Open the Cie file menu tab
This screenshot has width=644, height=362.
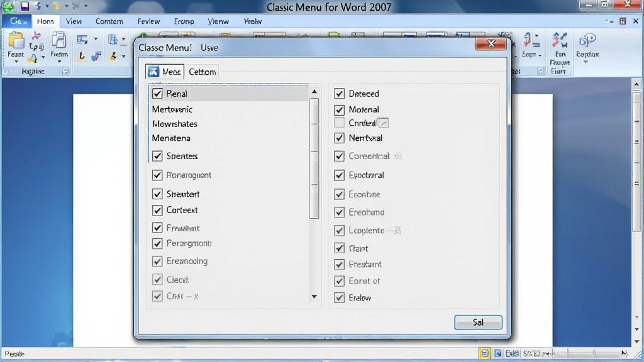[16, 21]
